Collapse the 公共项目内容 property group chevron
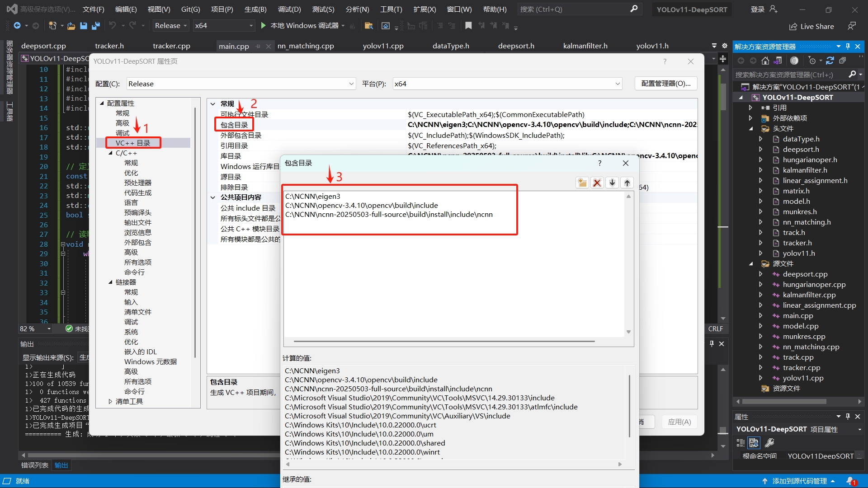Viewport: 868px width, 488px height. [x=213, y=197]
